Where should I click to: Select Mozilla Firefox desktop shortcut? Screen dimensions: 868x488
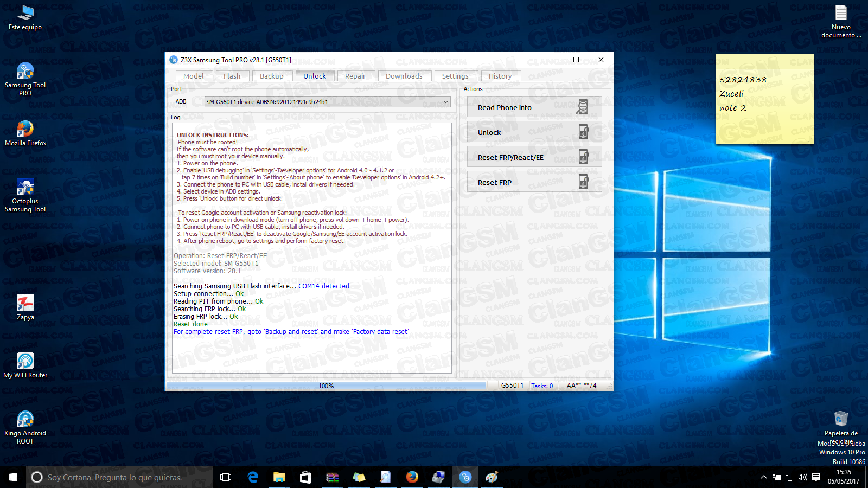coord(25,133)
